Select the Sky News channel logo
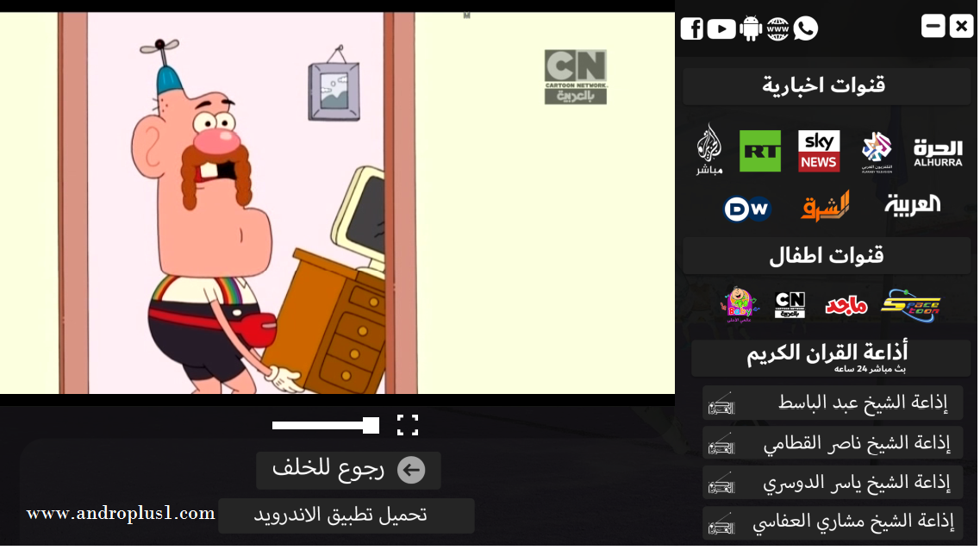 coord(819,151)
